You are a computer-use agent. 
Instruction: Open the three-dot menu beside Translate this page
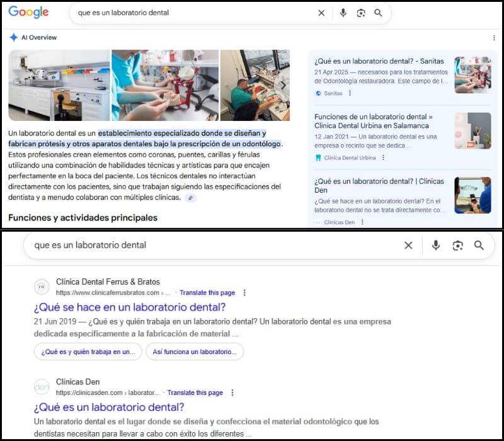pos(244,292)
